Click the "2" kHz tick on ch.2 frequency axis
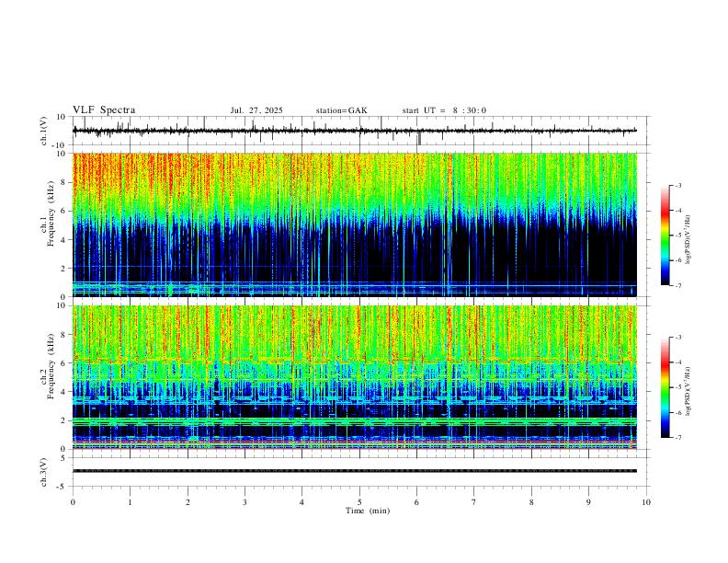 63,420
